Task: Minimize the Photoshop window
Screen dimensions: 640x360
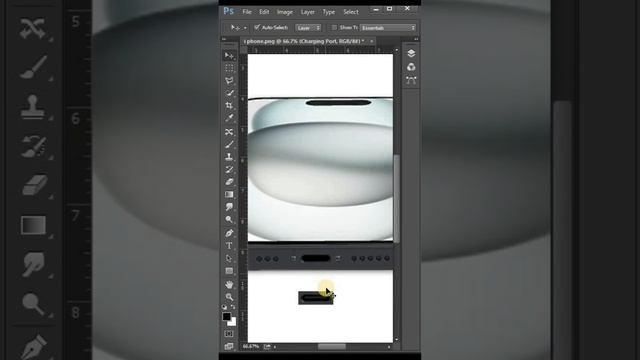Action: [376, 9]
